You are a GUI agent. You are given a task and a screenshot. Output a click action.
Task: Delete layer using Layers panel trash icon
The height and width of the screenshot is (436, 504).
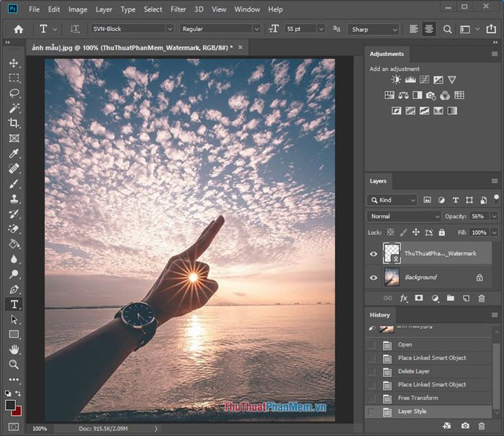482,299
